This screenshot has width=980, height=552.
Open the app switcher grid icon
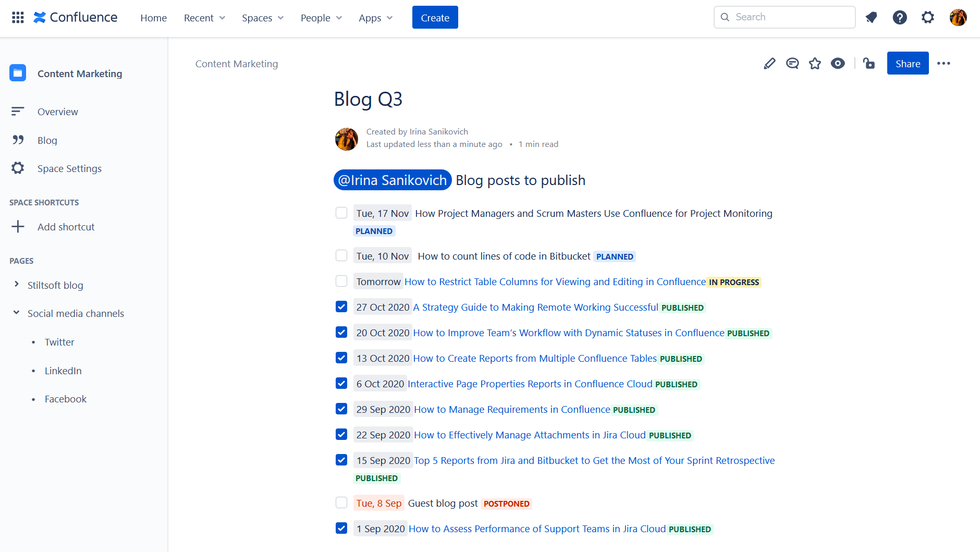point(18,18)
